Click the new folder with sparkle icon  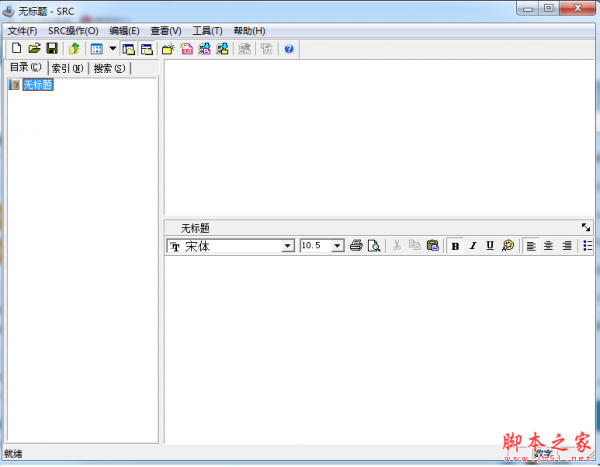pos(168,49)
